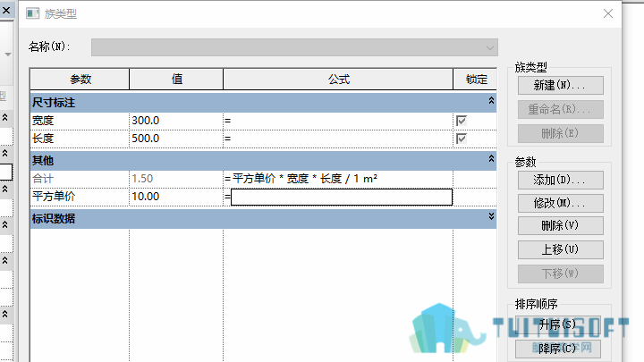Select the 长度 parameter name
This screenshot has height=362, width=644.
click(x=80, y=139)
